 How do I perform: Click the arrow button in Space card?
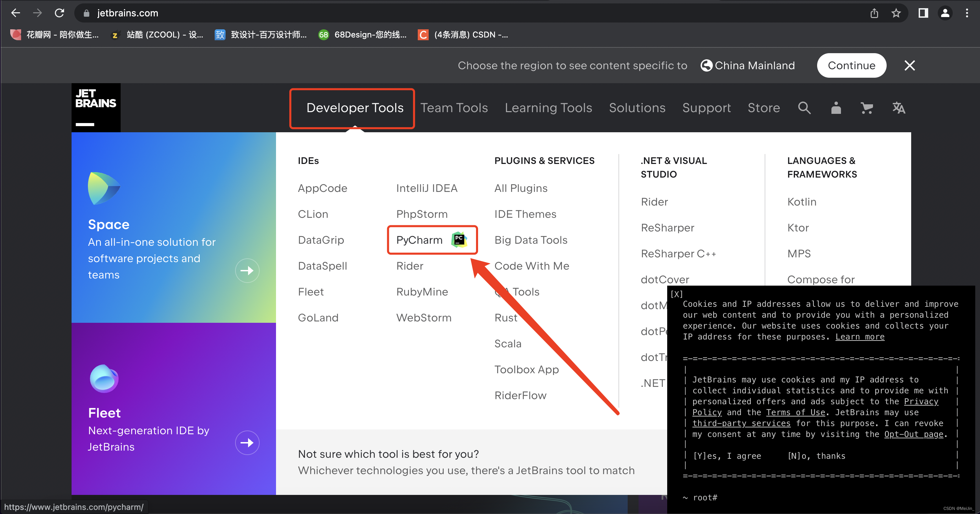click(247, 271)
